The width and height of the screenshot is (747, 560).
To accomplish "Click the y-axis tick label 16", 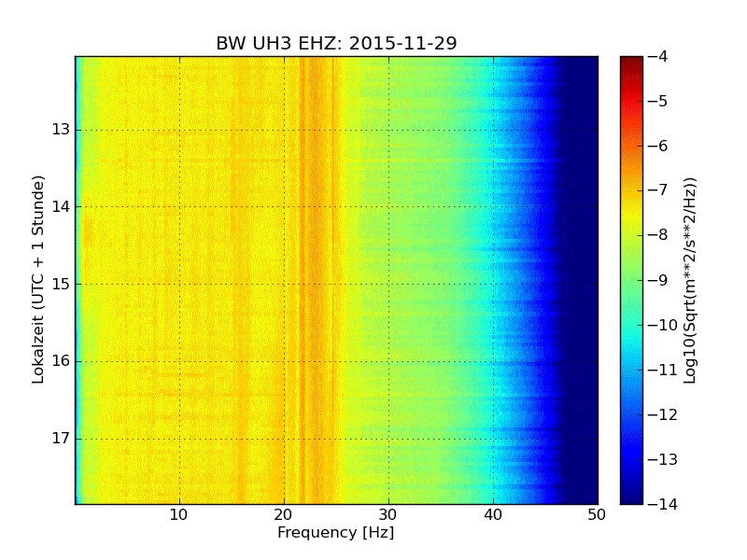I will 61,361.
